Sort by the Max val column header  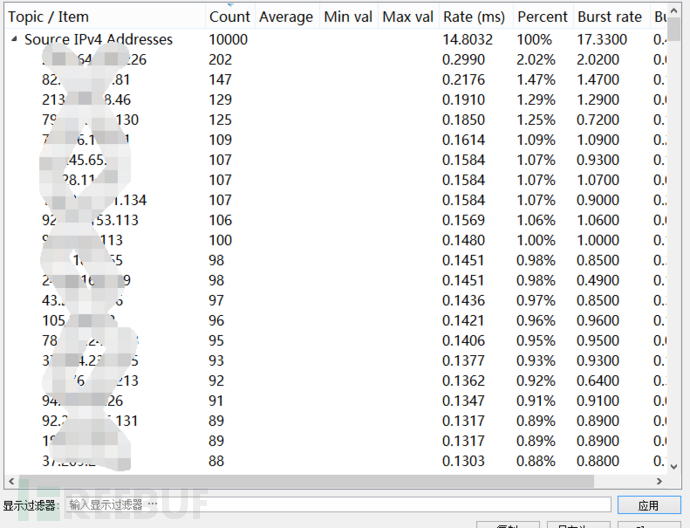(x=408, y=17)
